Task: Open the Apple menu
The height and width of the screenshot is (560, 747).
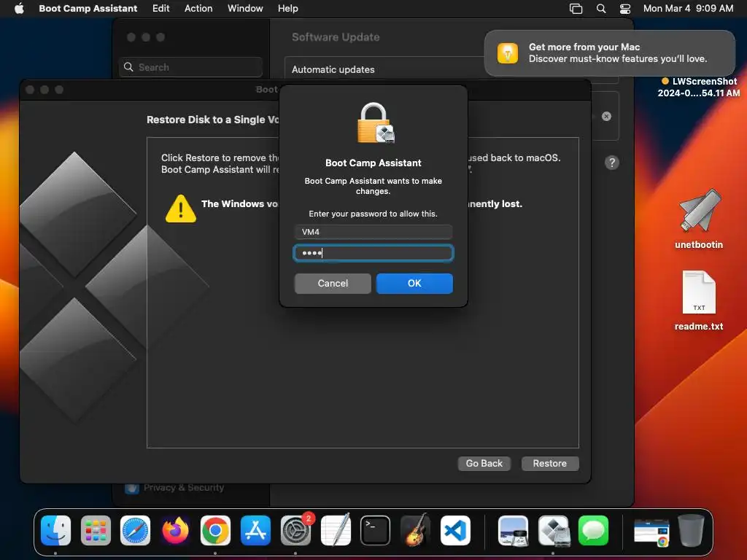Action: (x=19, y=8)
